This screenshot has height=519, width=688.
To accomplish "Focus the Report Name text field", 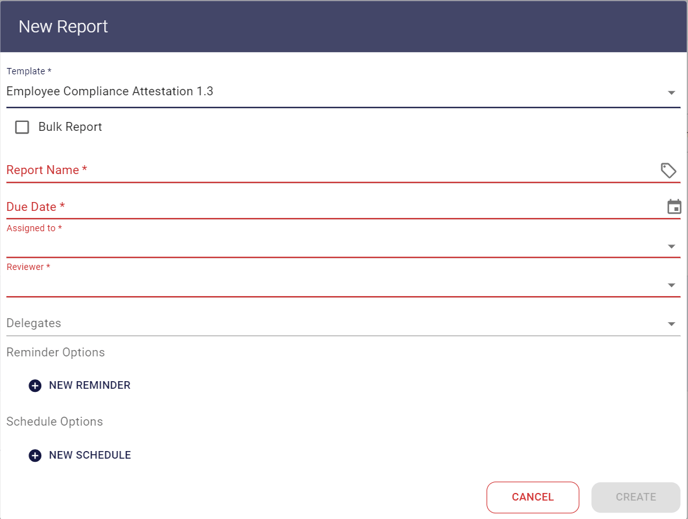I will 332,170.
